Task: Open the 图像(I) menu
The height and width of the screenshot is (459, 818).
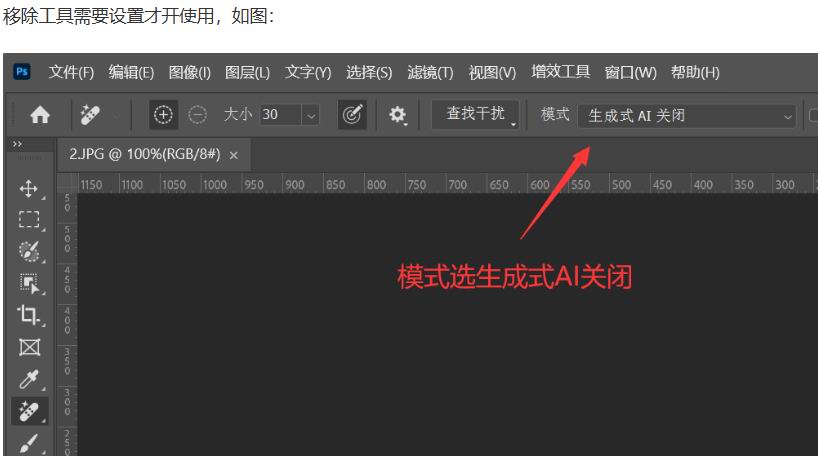Action: 189,72
